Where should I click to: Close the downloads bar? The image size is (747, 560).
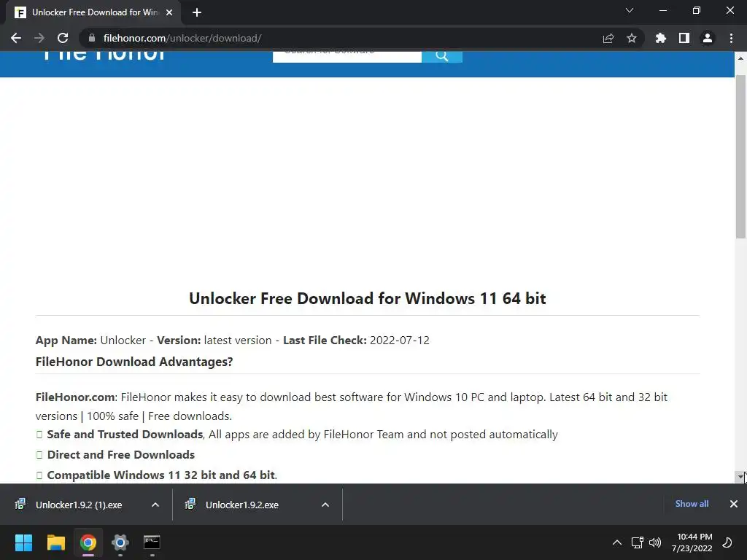tap(734, 504)
